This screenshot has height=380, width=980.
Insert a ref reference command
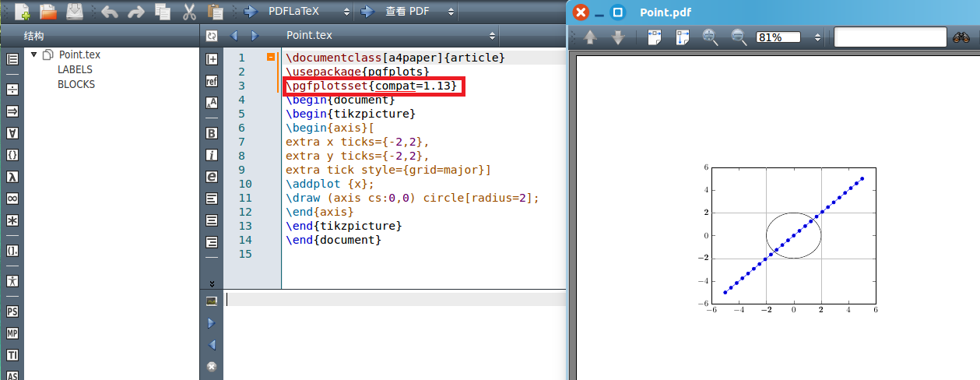coord(211,80)
